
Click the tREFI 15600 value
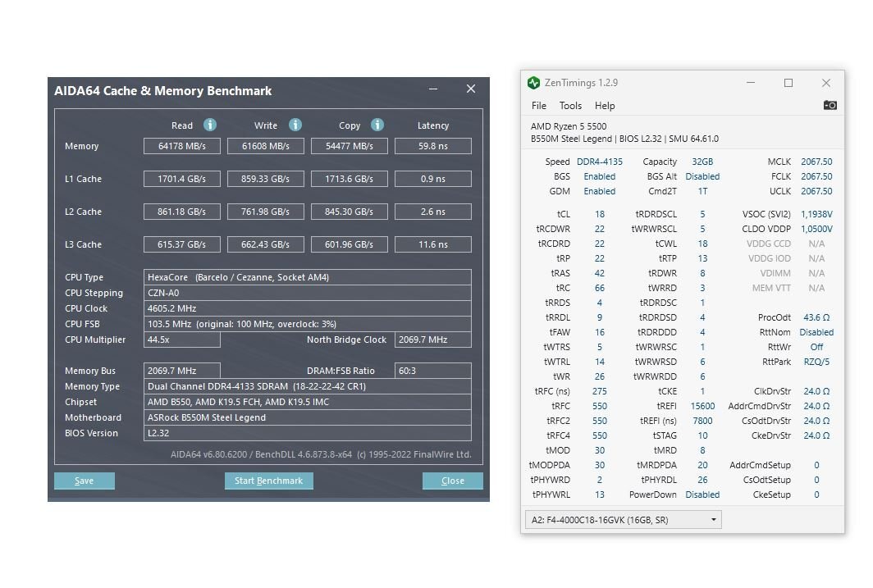pos(702,406)
